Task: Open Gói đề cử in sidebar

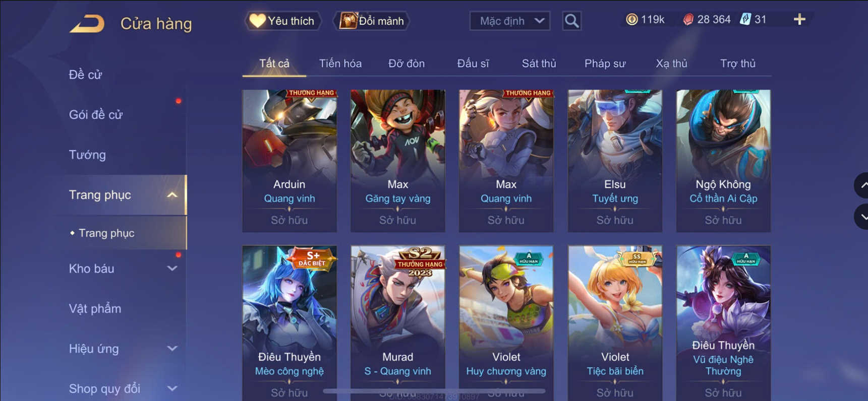Action: [96, 115]
